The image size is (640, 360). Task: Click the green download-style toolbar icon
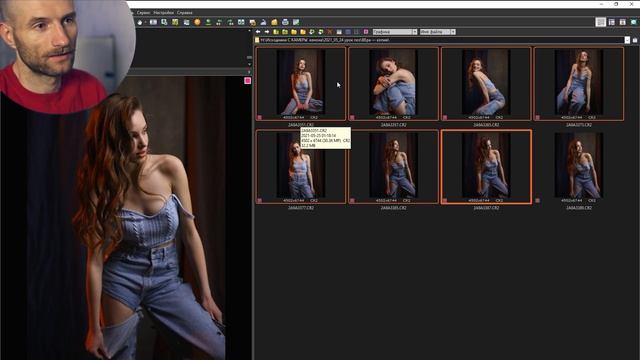[208, 22]
